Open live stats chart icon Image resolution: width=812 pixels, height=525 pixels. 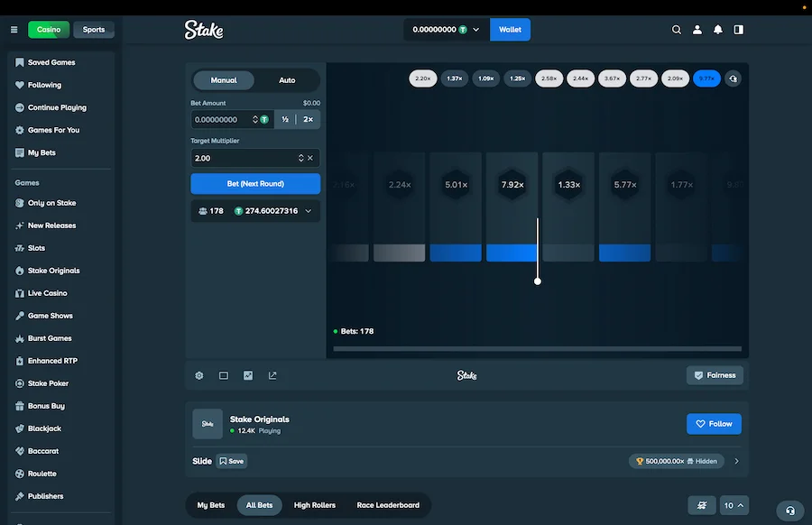[248, 375]
